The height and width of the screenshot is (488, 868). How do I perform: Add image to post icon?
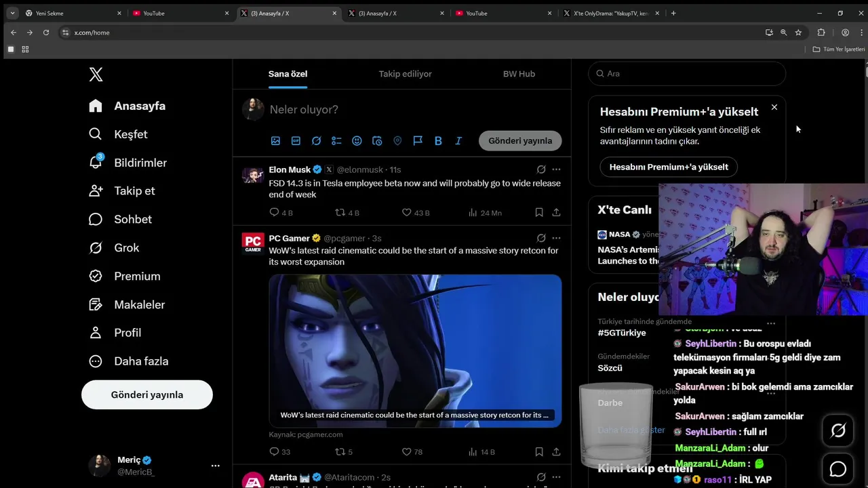pos(275,141)
